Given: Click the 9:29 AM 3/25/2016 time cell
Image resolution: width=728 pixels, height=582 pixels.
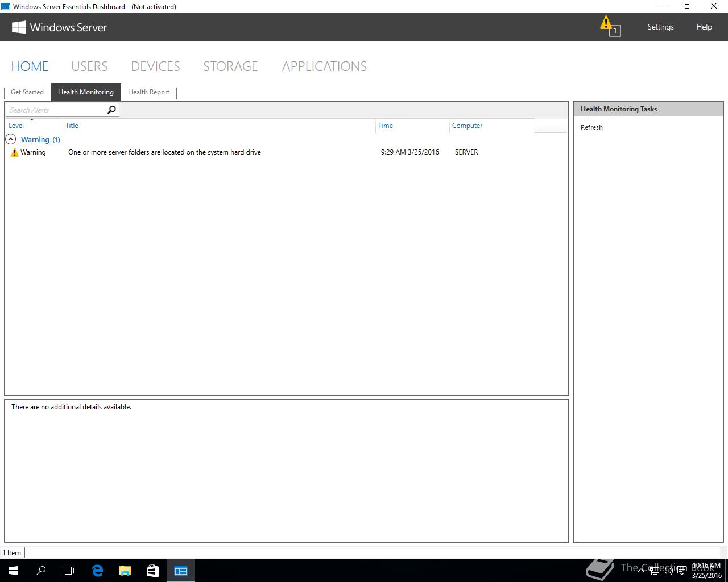Looking at the screenshot, I should [x=410, y=152].
